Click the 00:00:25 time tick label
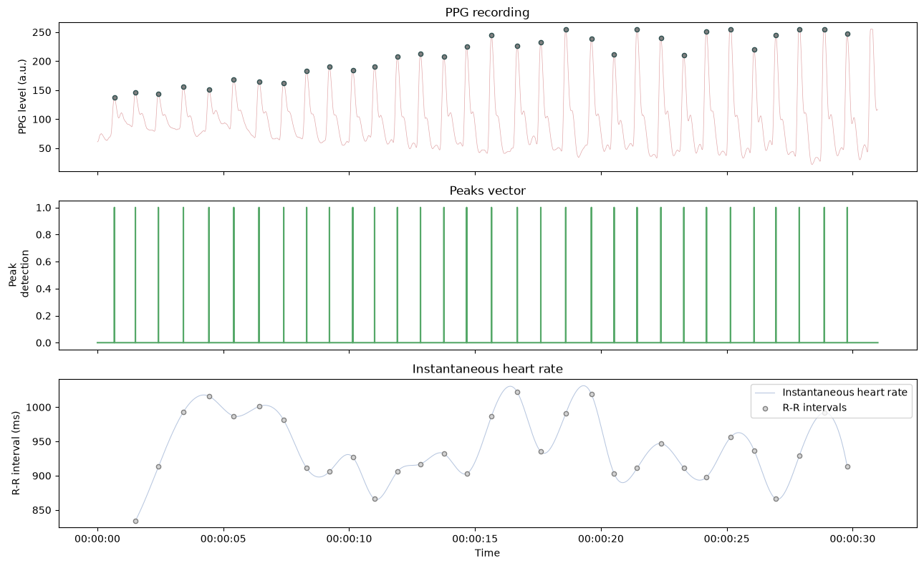Viewport: 924px width, 566px height. click(x=727, y=539)
